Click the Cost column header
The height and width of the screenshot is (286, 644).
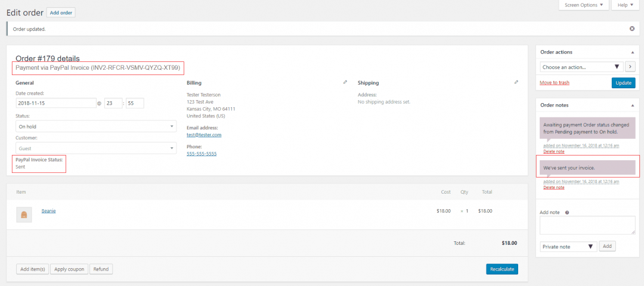tap(445, 192)
